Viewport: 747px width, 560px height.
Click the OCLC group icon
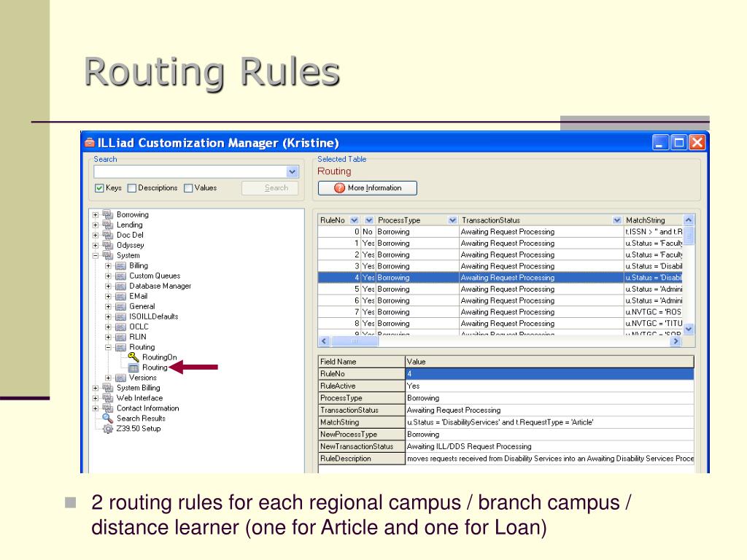pyautogui.click(x=121, y=327)
